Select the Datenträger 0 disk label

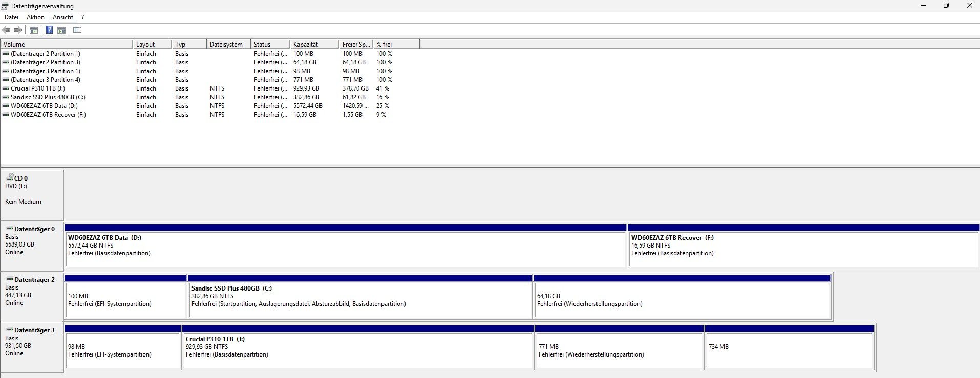pyautogui.click(x=32, y=246)
